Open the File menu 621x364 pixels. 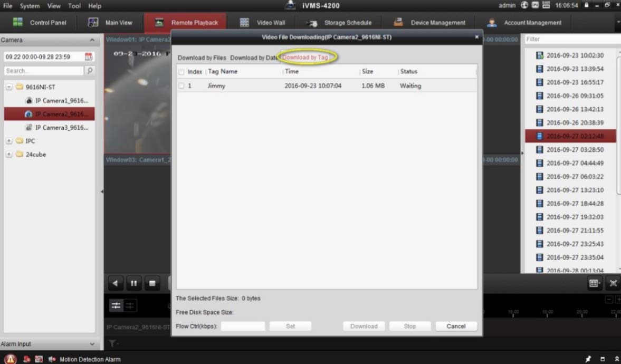coord(7,6)
